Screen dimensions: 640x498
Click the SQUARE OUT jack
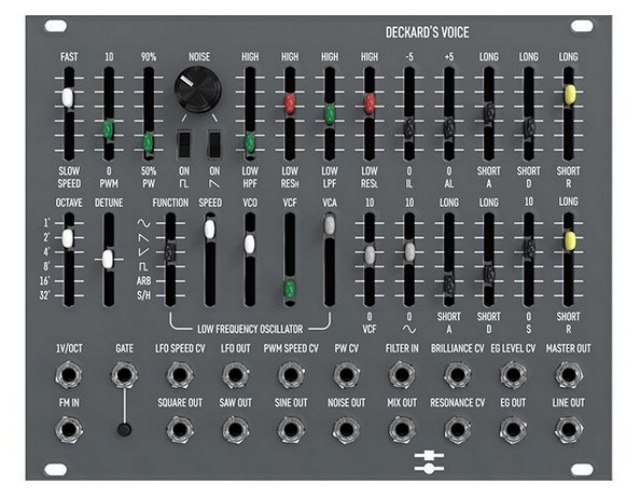coord(180,430)
